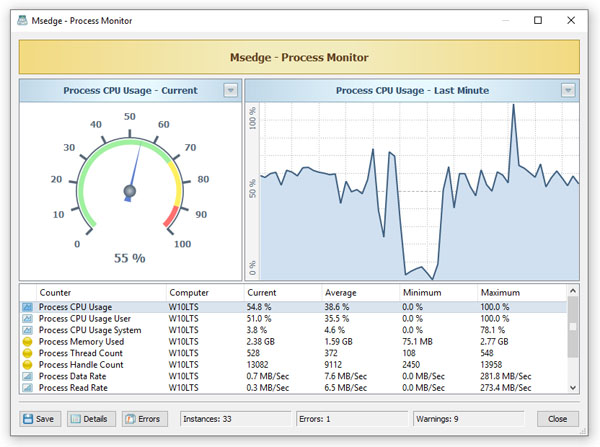Select the Process Thread Count row

(x=293, y=353)
